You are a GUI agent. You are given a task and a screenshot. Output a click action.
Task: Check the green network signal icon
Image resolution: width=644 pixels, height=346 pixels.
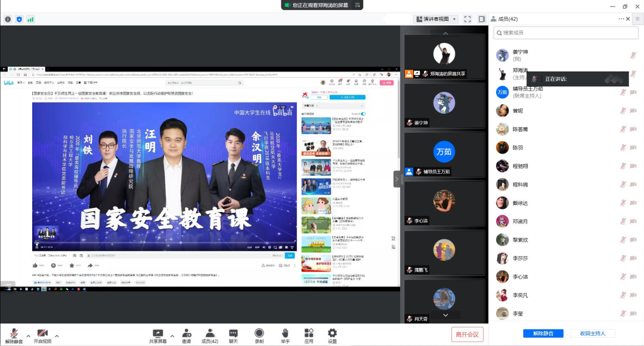click(30, 19)
